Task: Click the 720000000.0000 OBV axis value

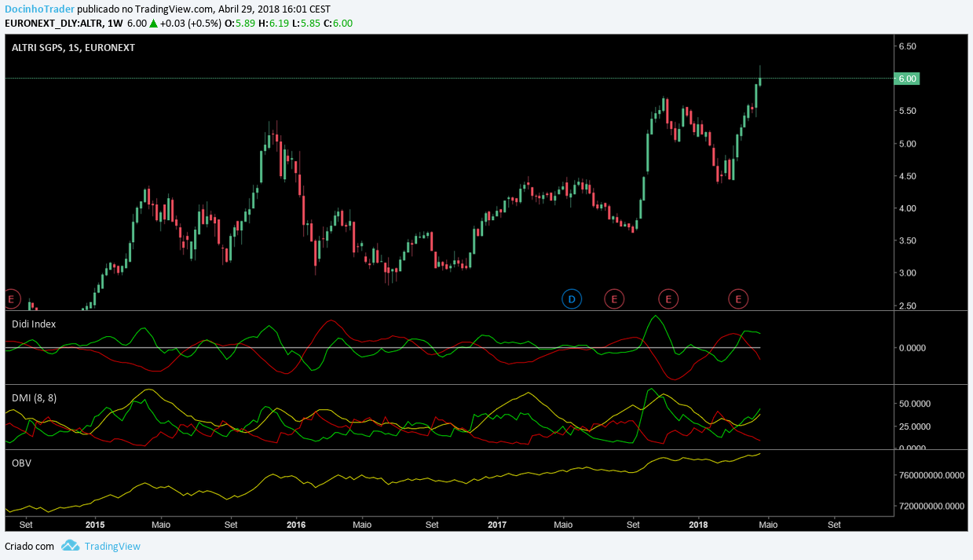Action: point(932,507)
